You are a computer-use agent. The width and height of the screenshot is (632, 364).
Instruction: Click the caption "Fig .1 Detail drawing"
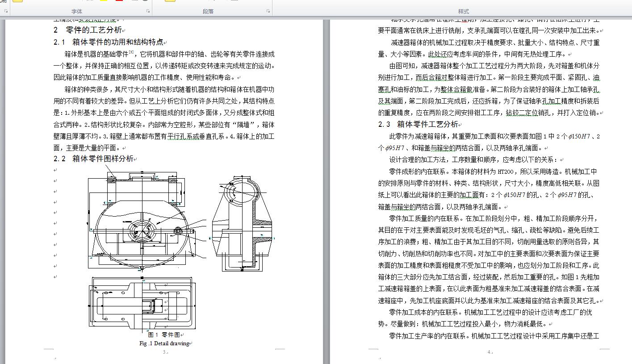coord(164,343)
